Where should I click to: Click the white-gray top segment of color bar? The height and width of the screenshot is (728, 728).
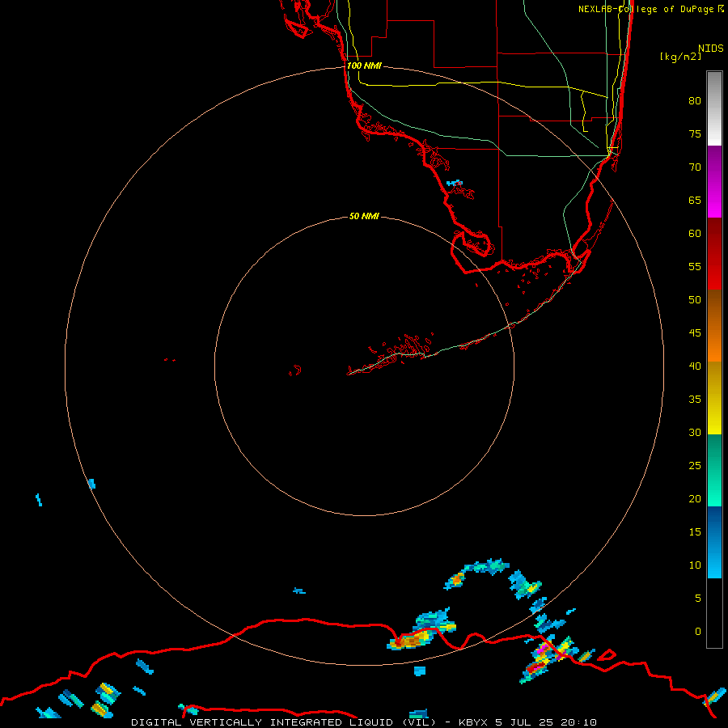pos(714,108)
